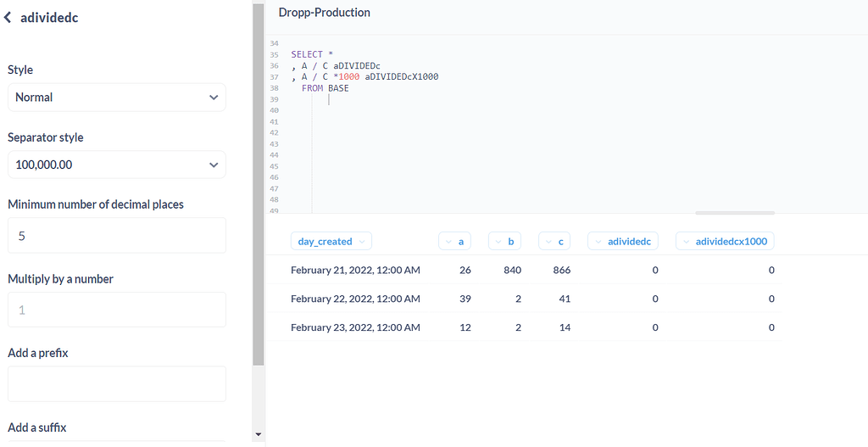Click the adividedcx1000 column header
This screenshot has height=447, width=868.
pyautogui.click(x=725, y=241)
